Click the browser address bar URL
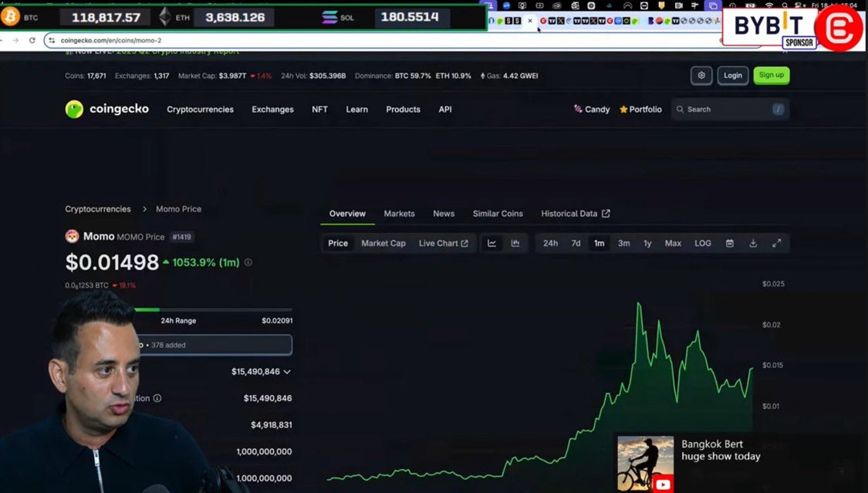The image size is (868, 493). pyautogui.click(x=110, y=40)
